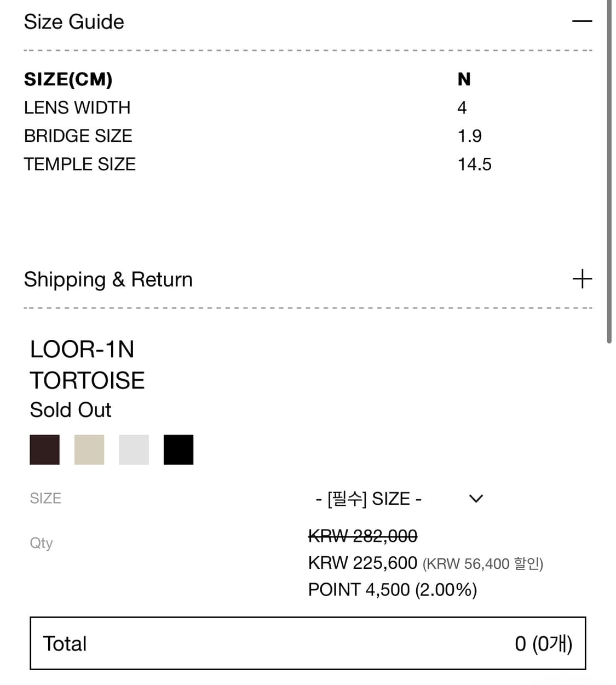
Task: Open the Shipping & Return section heading
Action: pos(108,279)
